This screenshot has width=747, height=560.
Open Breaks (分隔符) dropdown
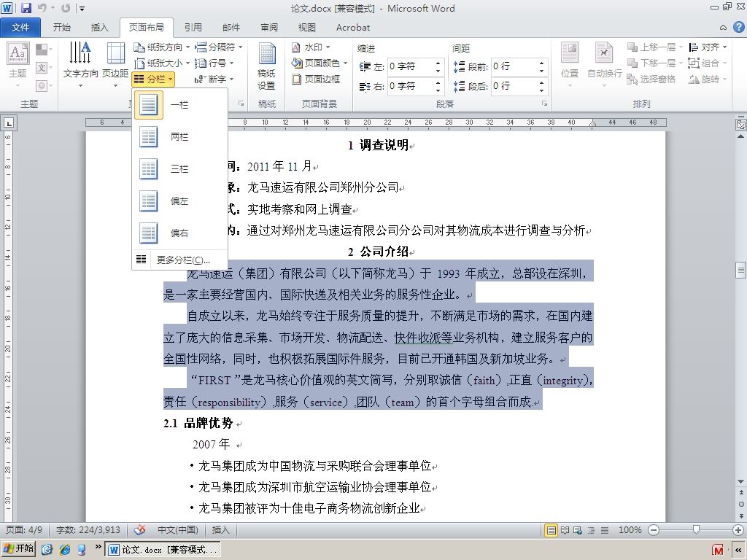click(x=219, y=47)
